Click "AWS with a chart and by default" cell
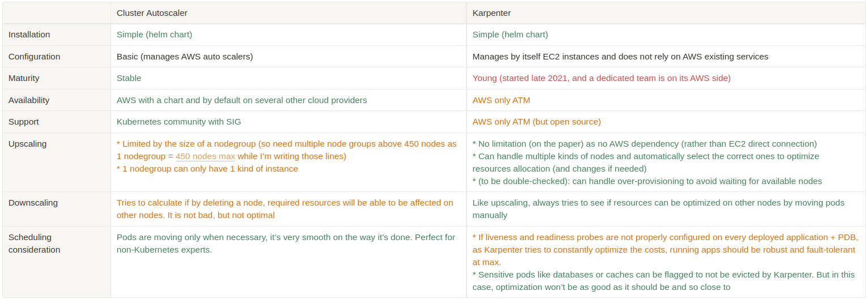The height and width of the screenshot is (303, 868). [242, 100]
